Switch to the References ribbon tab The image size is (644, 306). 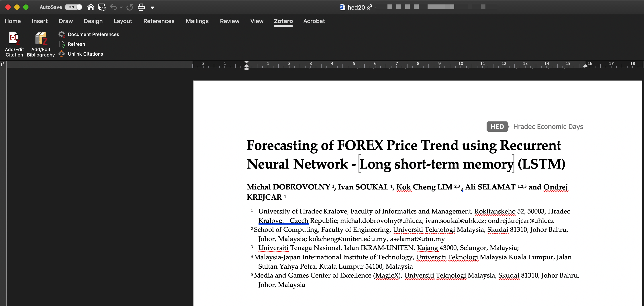point(159,21)
